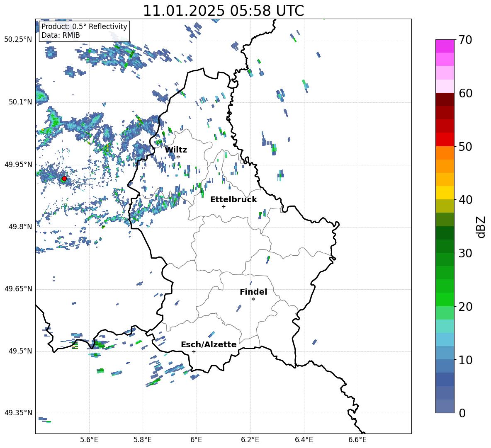The width and height of the screenshot is (491, 448).
Task: Click the 50.25°N latitude label
Action: pyautogui.click(x=18, y=40)
